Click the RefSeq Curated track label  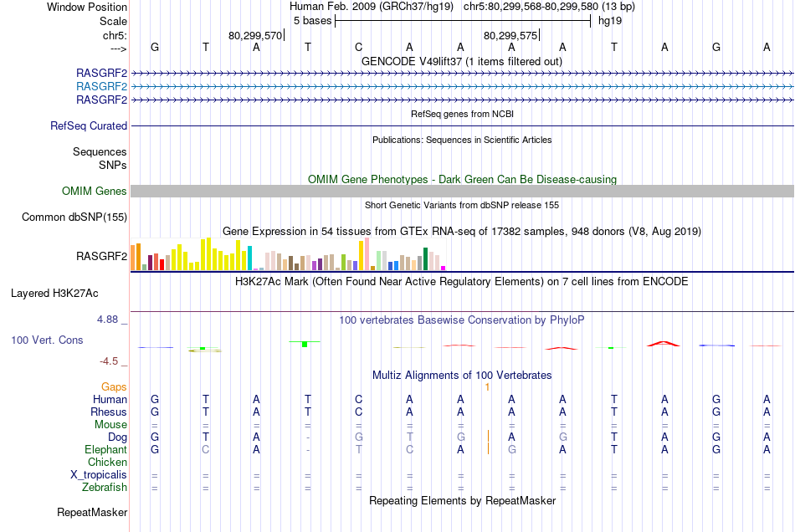click(88, 125)
